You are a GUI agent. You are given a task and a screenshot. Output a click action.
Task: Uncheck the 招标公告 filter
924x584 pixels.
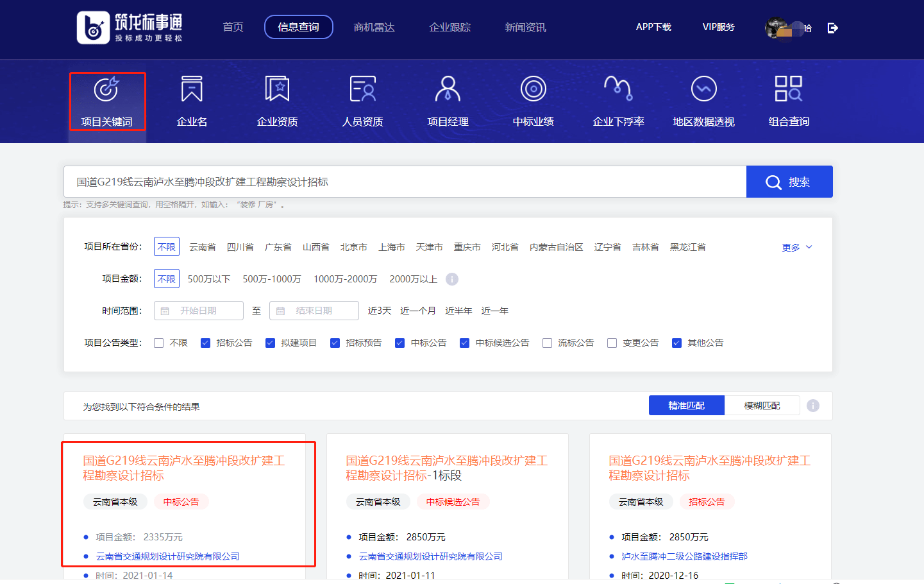[x=205, y=343]
